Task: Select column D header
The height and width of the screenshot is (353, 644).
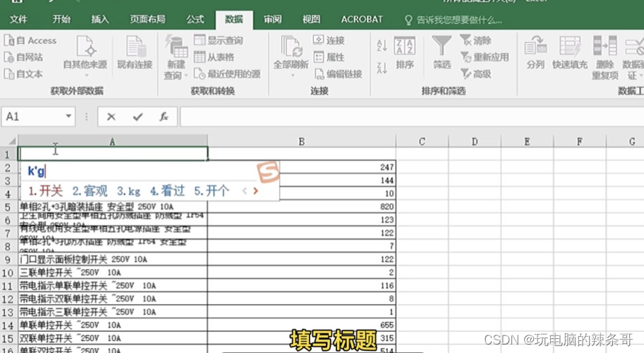Action: pyautogui.click(x=475, y=141)
